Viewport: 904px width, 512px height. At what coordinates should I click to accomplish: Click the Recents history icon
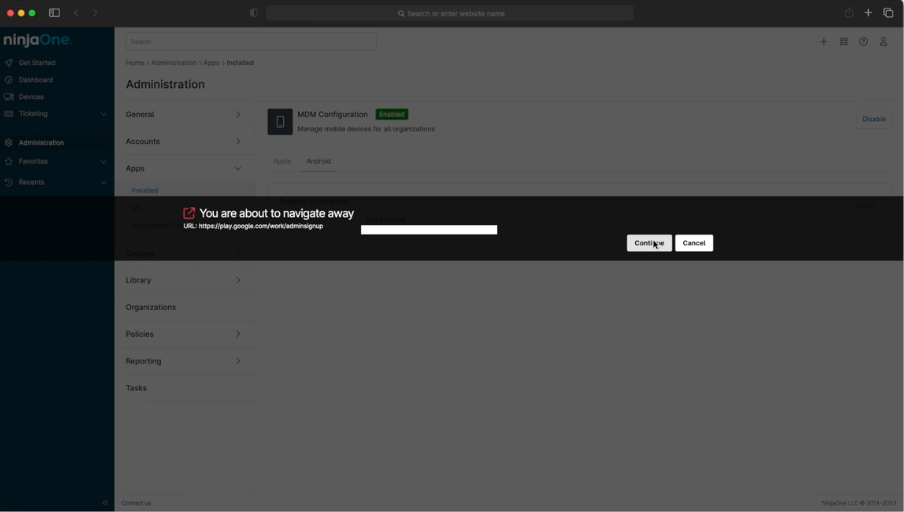pyautogui.click(x=9, y=182)
